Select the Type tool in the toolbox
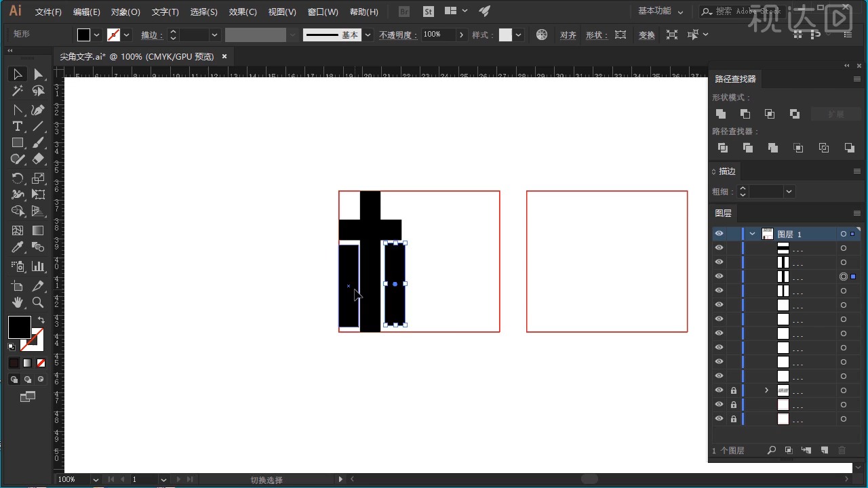The width and height of the screenshot is (868, 488). (18, 127)
